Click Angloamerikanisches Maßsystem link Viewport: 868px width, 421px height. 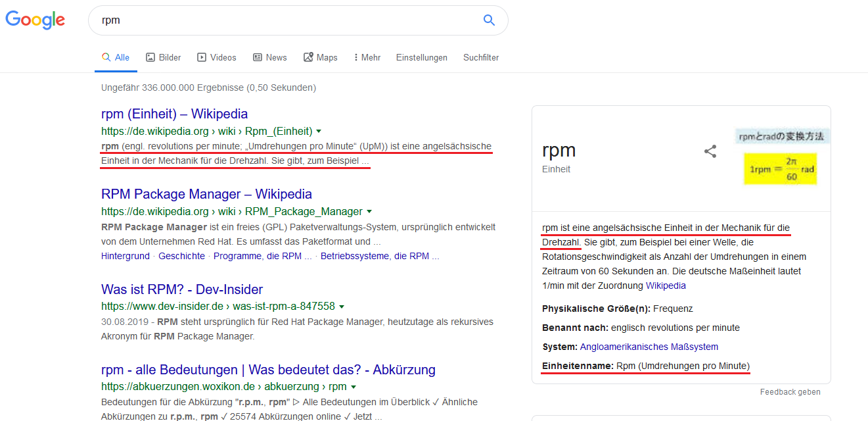pos(649,347)
